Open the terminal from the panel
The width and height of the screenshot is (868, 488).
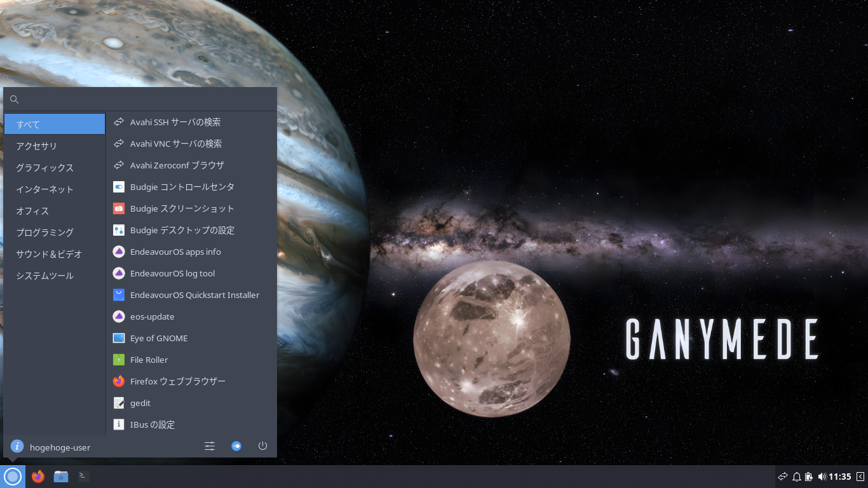84,476
